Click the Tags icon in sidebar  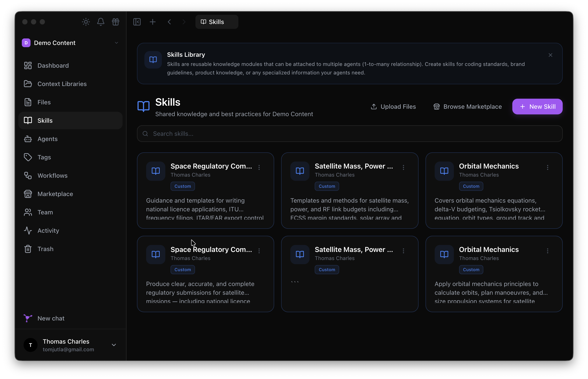[28, 157]
